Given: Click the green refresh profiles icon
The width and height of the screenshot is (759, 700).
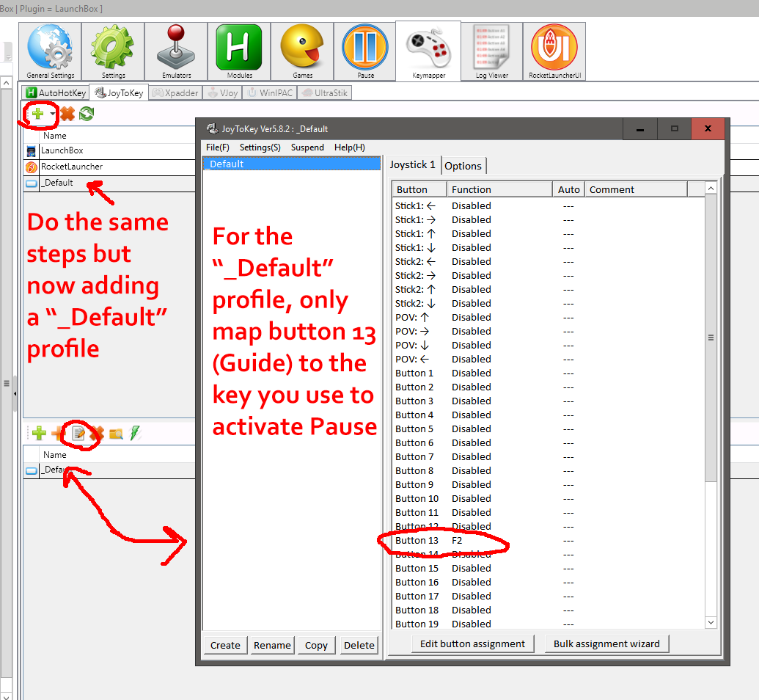Looking at the screenshot, I should tap(87, 114).
